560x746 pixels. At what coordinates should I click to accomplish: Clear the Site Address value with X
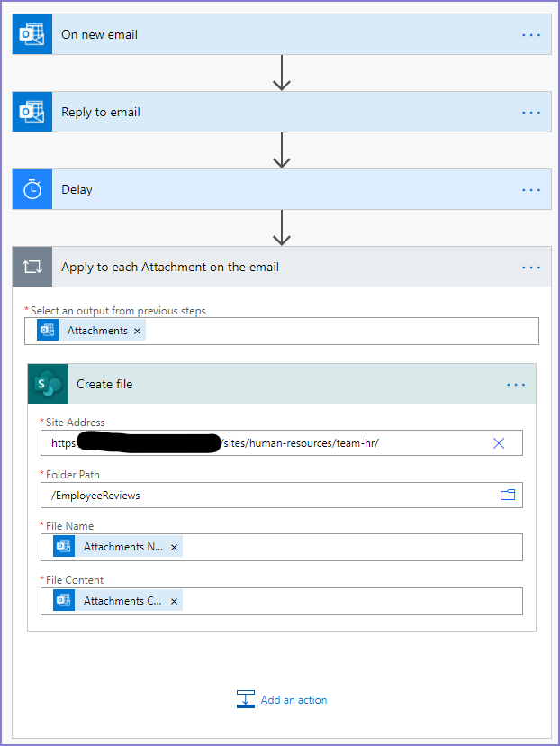(499, 443)
